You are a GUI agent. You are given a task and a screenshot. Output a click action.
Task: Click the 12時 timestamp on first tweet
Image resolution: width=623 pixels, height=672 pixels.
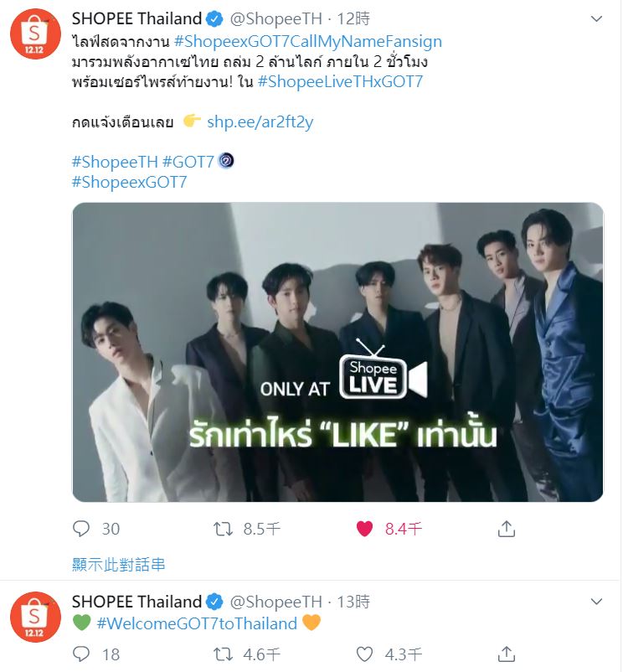tap(356, 19)
